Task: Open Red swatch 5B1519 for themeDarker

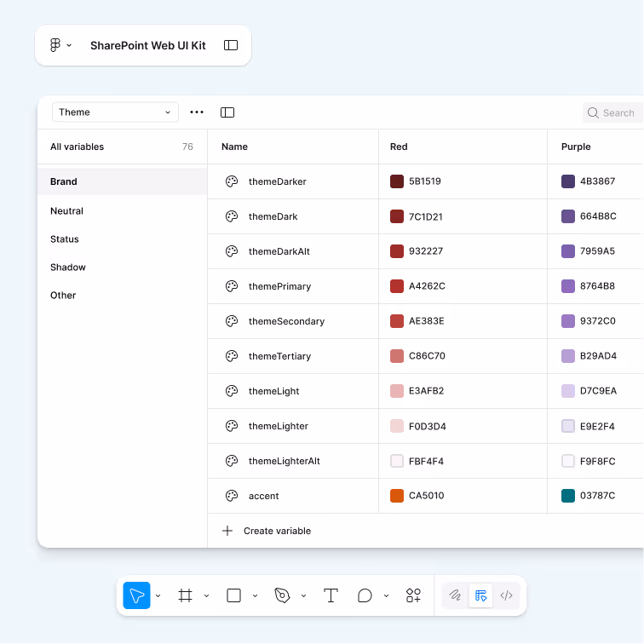Action: 397,181
